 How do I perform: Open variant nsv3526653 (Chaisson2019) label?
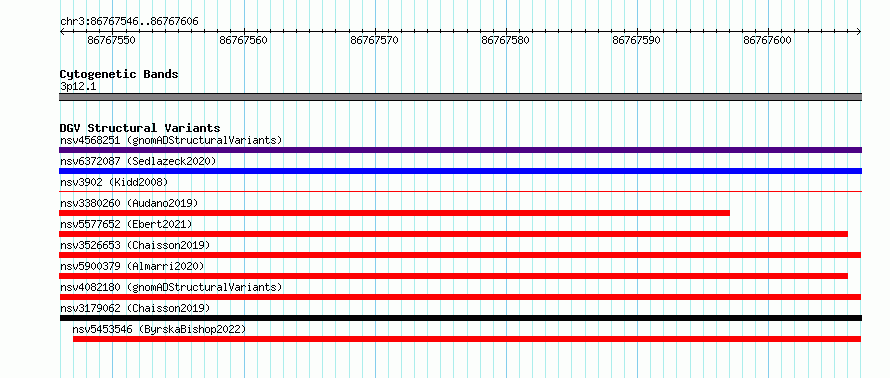pyautogui.click(x=135, y=245)
